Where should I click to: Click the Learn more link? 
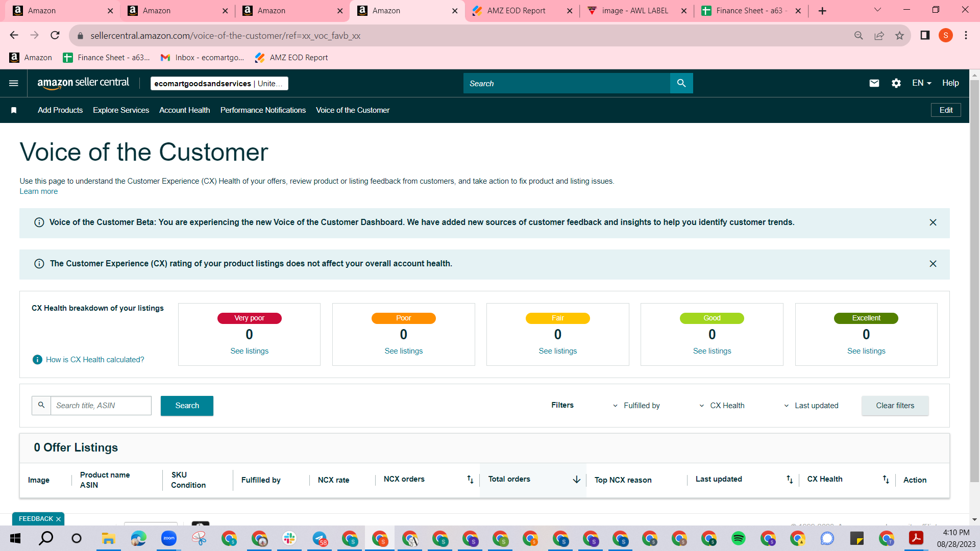pyautogui.click(x=39, y=191)
